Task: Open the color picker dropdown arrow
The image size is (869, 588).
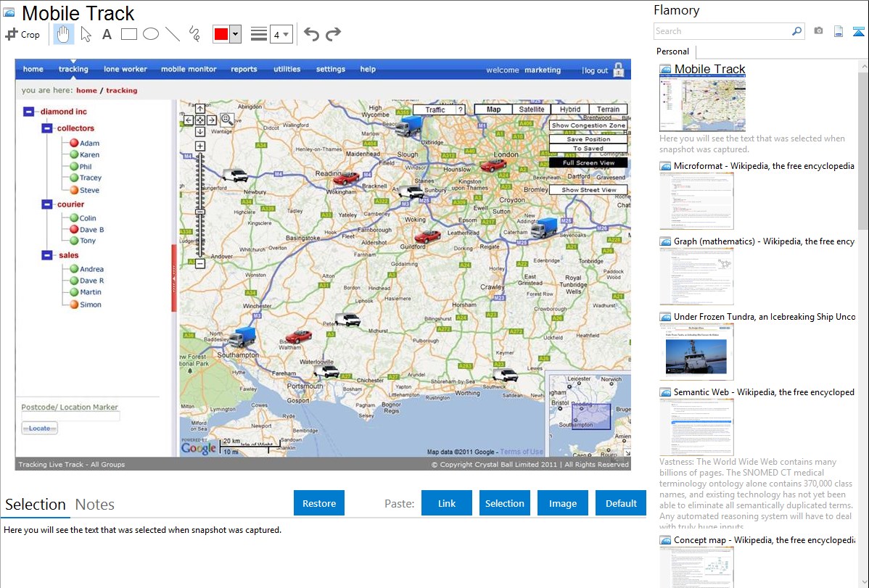Action: pos(235,34)
